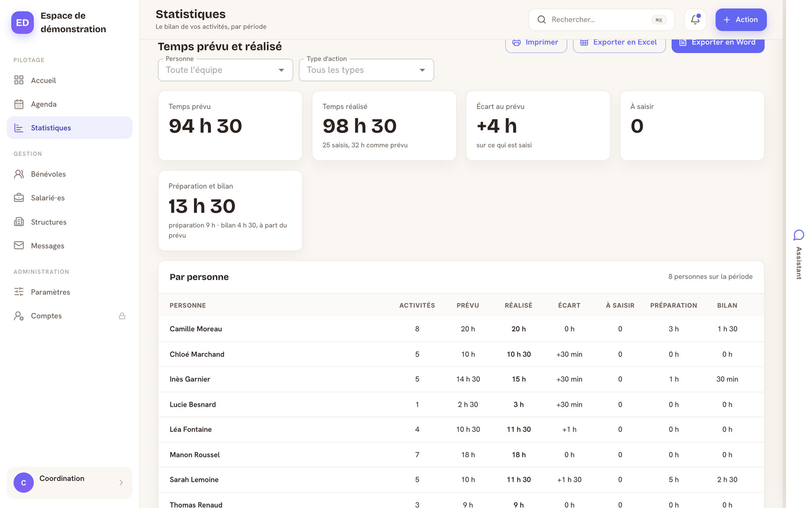Click the Statistiques chart icon
Image resolution: width=812 pixels, height=508 pixels.
[19, 128]
